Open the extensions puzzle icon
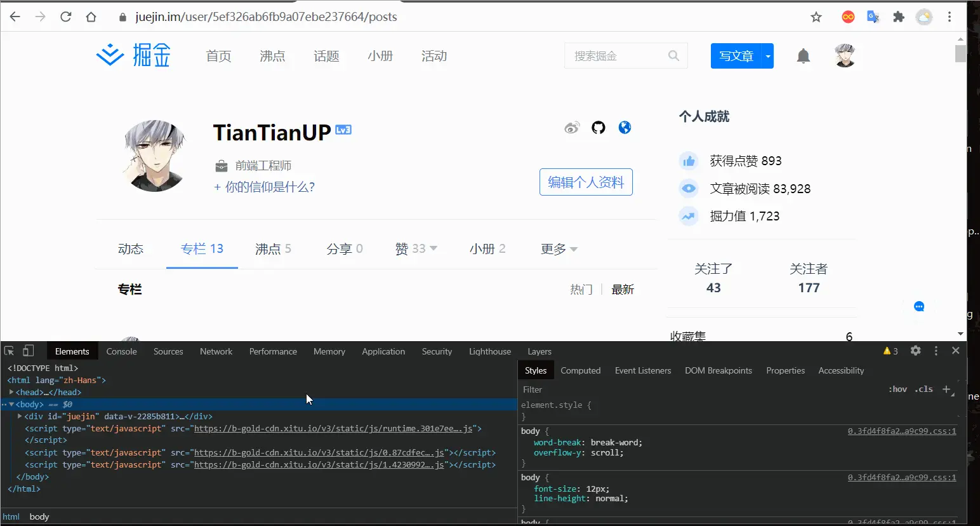The width and height of the screenshot is (980, 526). pyautogui.click(x=899, y=17)
